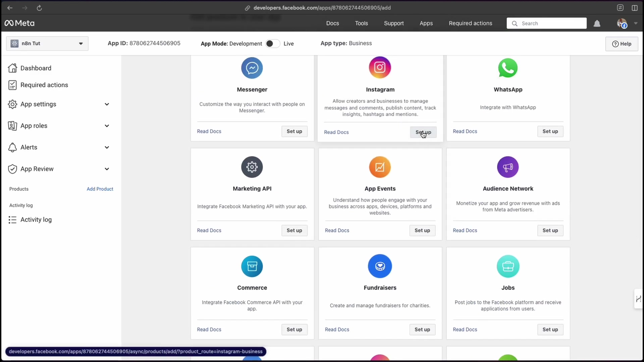Viewport: 644px width, 362px height.
Task: Set up the Messenger product
Action: pyautogui.click(x=294, y=131)
